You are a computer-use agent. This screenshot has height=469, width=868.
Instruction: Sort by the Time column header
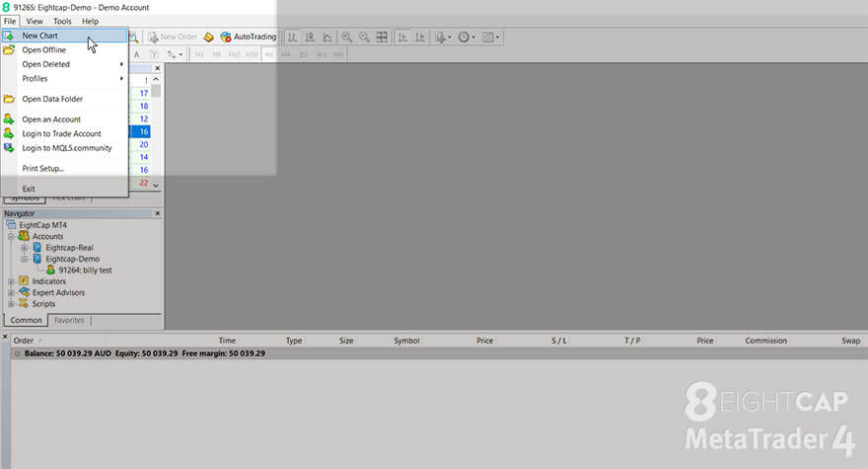click(227, 341)
